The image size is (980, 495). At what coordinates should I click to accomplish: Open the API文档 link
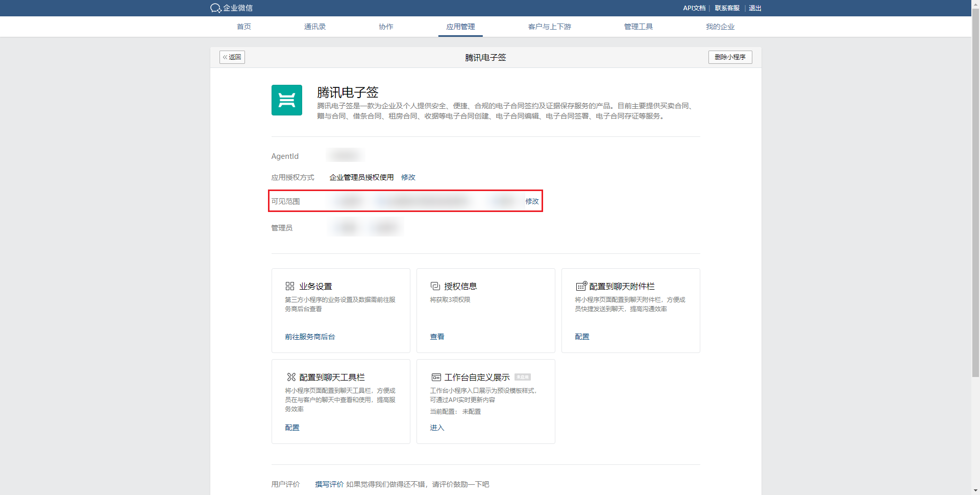694,8
